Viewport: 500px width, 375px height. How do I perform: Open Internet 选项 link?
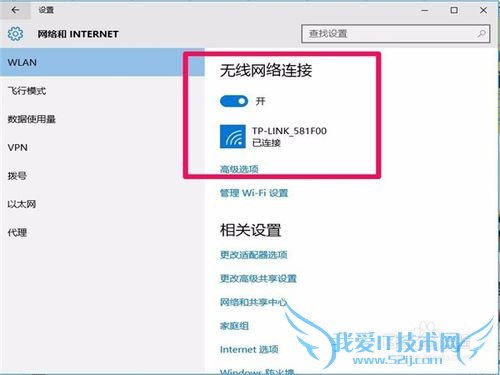pos(249,349)
